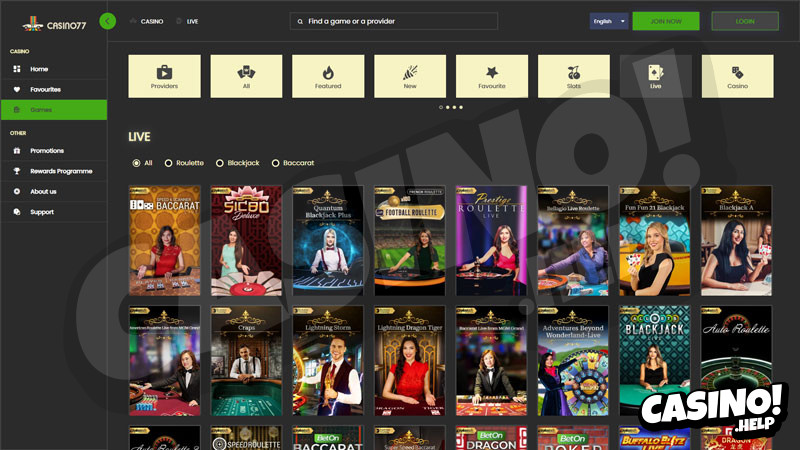The width and height of the screenshot is (800, 450).
Task: Open BetOn Dragon game in bottom row
Action: 491,438
